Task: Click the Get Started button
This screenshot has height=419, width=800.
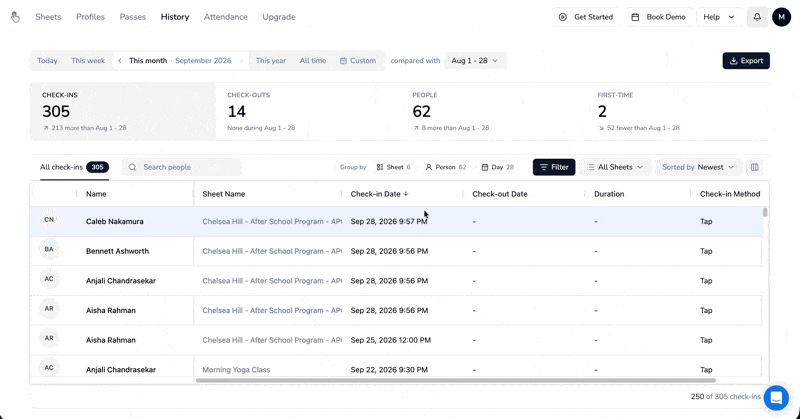Action: click(586, 17)
